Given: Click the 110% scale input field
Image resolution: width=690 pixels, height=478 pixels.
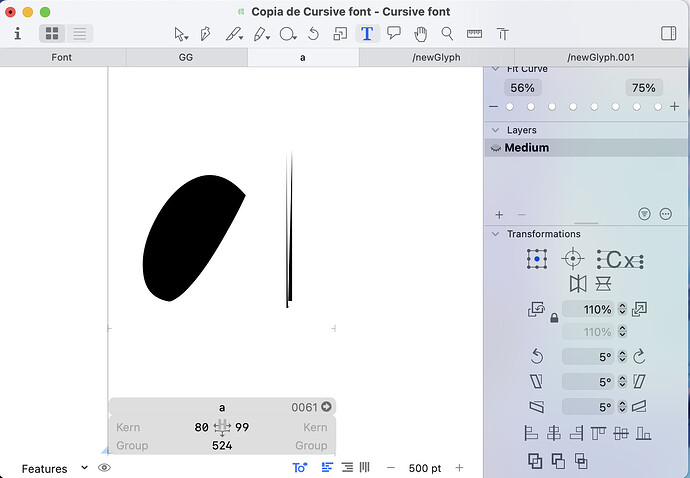Looking at the screenshot, I should (x=590, y=310).
